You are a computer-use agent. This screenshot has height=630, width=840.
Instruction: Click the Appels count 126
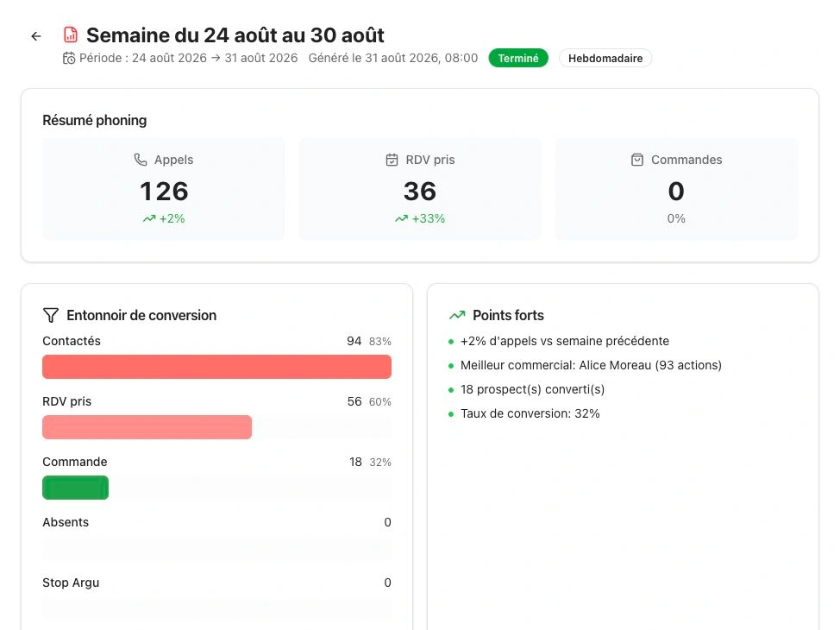pyautogui.click(x=164, y=192)
